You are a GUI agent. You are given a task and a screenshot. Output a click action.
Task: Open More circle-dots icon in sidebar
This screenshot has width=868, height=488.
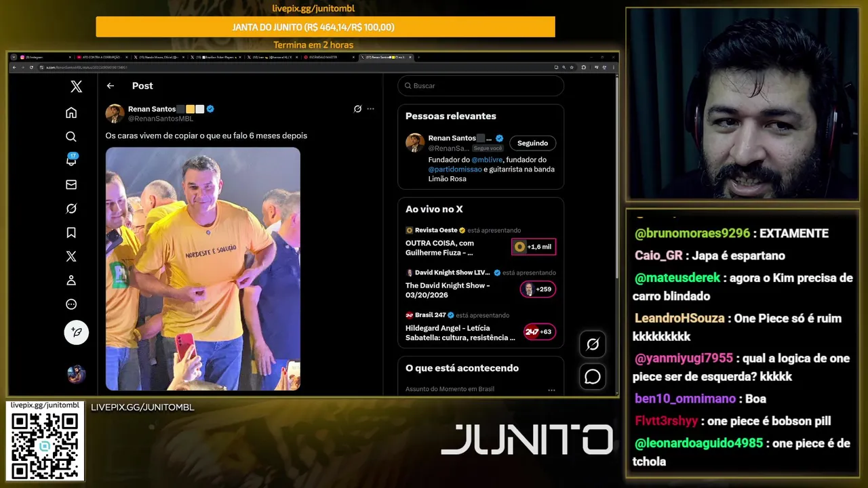point(71,304)
